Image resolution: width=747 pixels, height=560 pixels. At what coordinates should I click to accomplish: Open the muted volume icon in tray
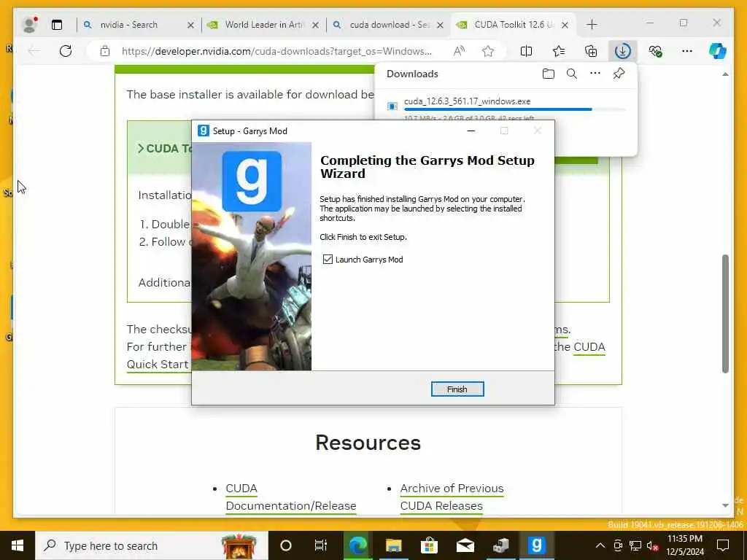click(x=653, y=545)
